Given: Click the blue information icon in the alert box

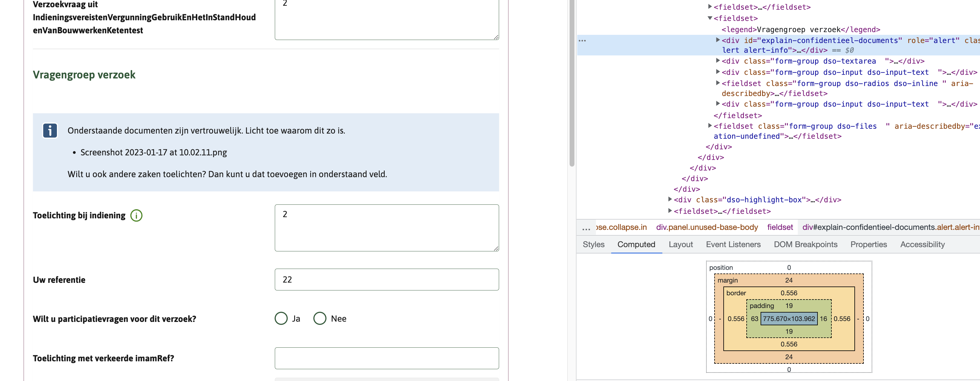Looking at the screenshot, I should (50, 131).
